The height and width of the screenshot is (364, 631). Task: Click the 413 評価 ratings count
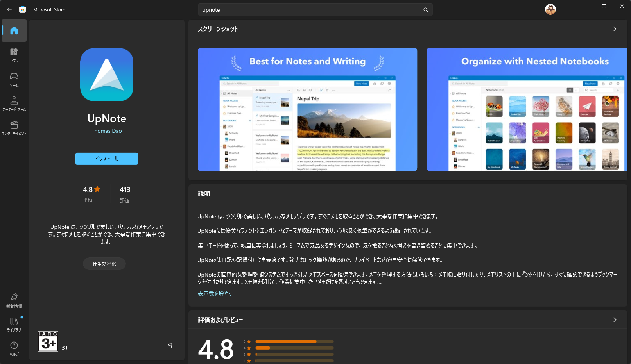[x=125, y=194]
